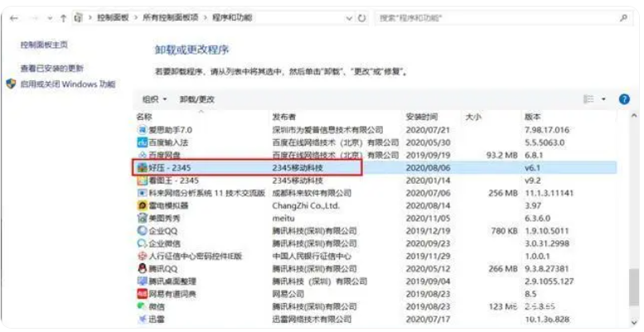Click the Refresh button in the address bar
Image resolution: width=644 pixels, height=332 pixels.
(x=362, y=18)
